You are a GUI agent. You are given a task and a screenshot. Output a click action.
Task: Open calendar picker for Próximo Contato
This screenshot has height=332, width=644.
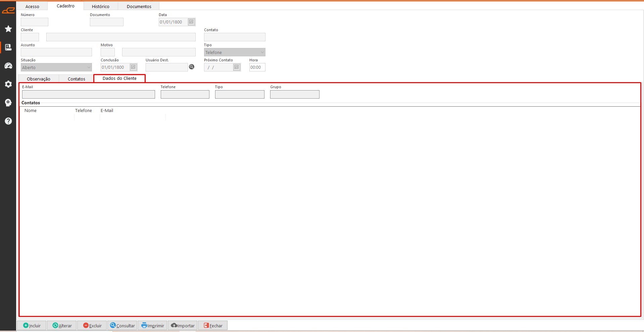(237, 67)
